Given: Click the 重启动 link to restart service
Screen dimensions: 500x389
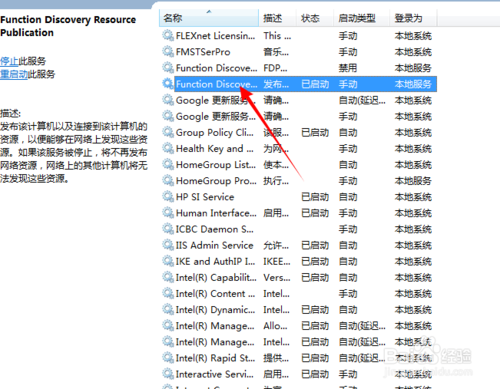Looking at the screenshot, I should [14, 74].
